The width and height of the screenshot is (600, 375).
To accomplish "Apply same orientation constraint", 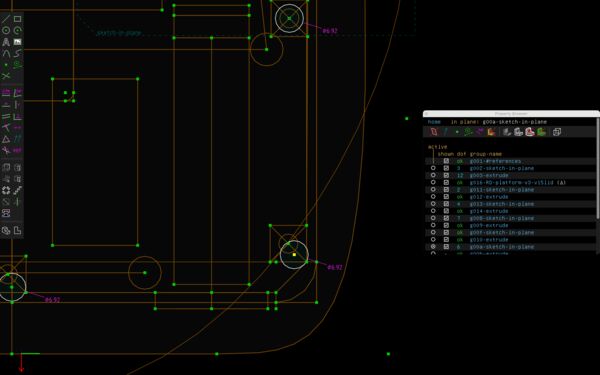I will coord(17,139).
